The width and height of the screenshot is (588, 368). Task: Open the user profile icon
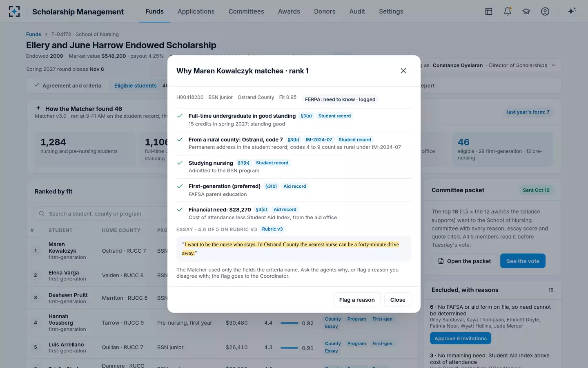click(545, 11)
